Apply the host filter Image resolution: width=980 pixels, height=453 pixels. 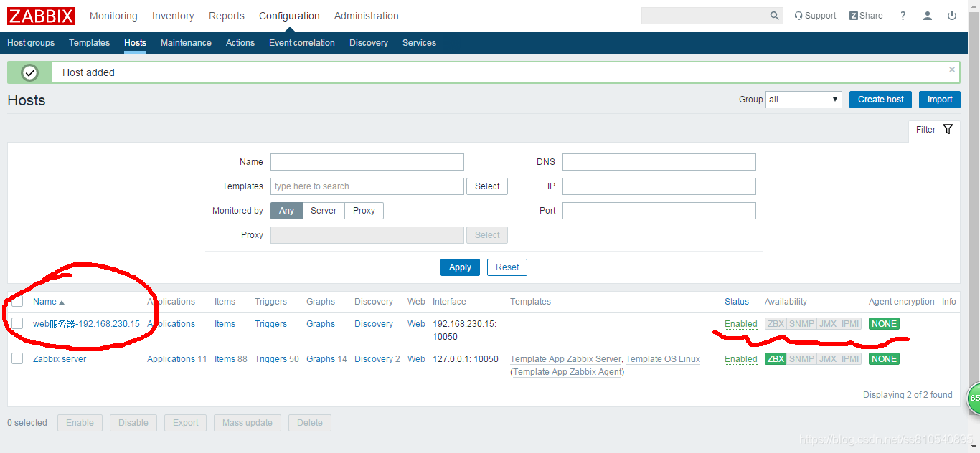pos(460,267)
